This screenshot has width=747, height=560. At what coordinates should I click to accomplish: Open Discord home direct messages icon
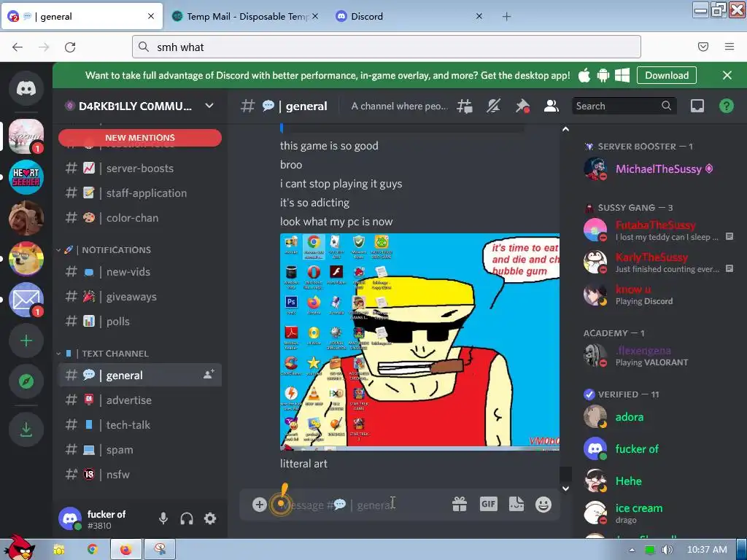[x=26, y=88]
